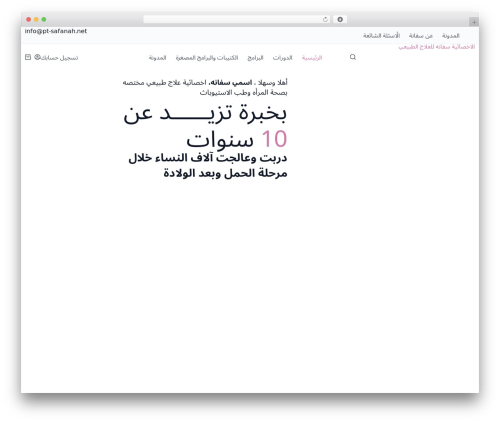Open the الدورات main menu item

coord(282,58)
